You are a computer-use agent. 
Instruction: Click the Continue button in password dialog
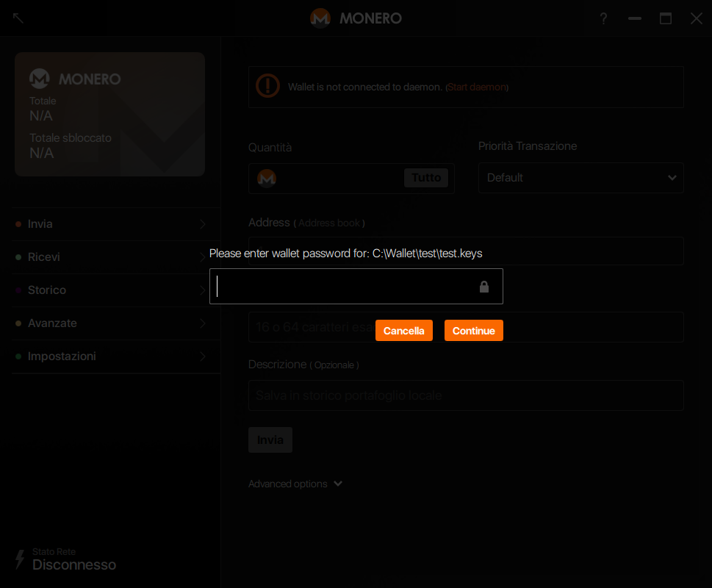(x=473, y=331)
